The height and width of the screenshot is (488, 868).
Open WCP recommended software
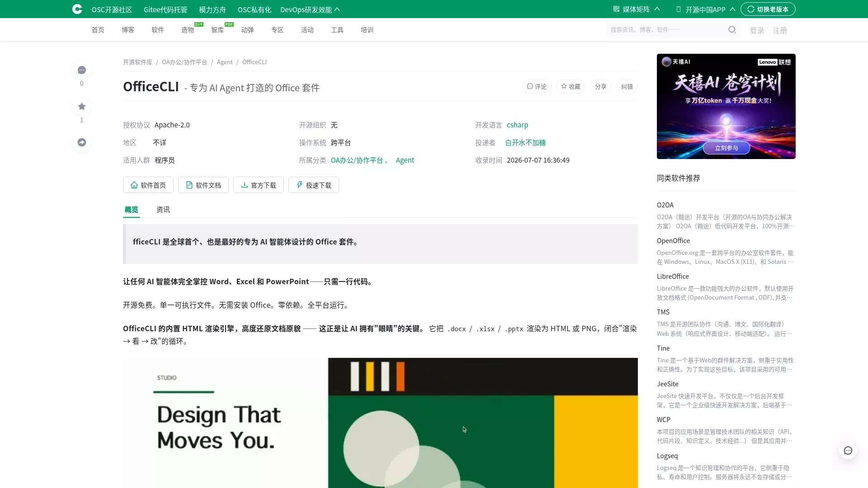coord(664,419)
